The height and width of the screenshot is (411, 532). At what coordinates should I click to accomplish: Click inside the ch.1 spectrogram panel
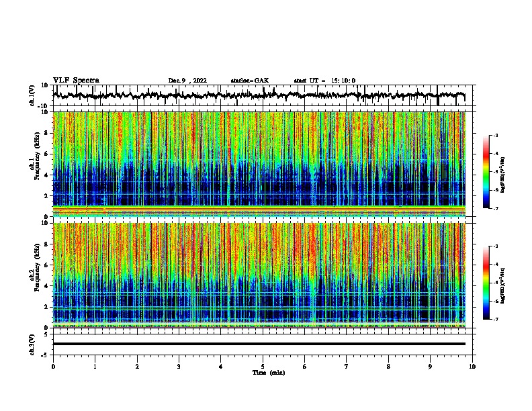point(259,164)
